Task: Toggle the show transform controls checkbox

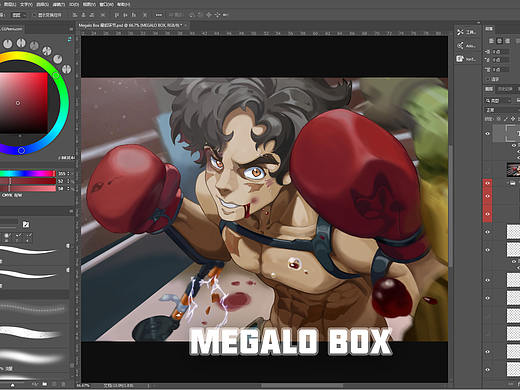Action: pyautogui.click(x=34, y=15)
